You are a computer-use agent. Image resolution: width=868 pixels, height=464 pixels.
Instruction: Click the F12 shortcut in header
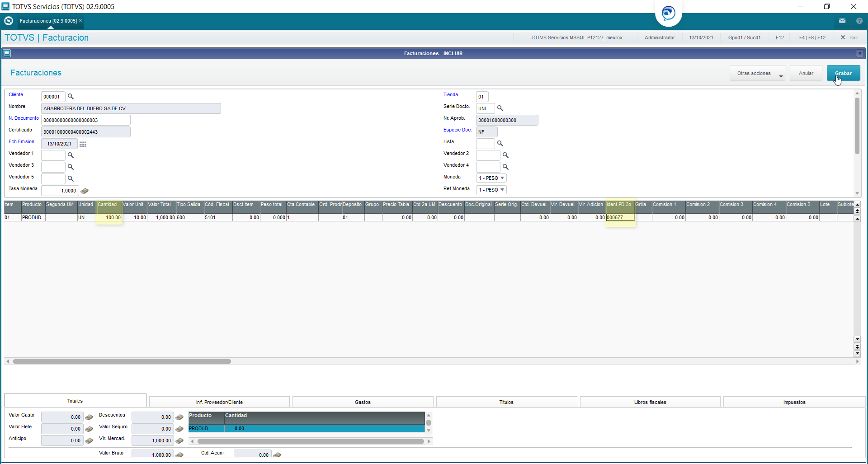(780, 37)
